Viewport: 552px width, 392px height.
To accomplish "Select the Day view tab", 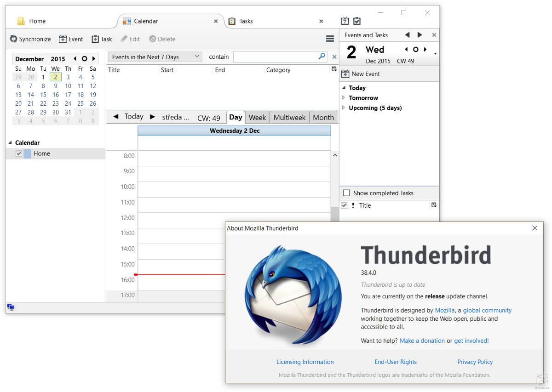I will pyautogui.click(x=236, y=117).
